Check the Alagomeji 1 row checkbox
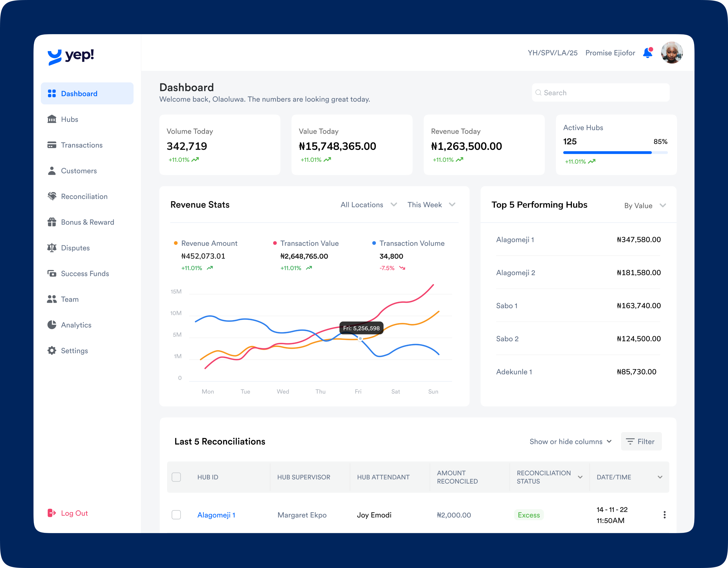728x568 pixels. pyautogui.click(x=176, y=515)
